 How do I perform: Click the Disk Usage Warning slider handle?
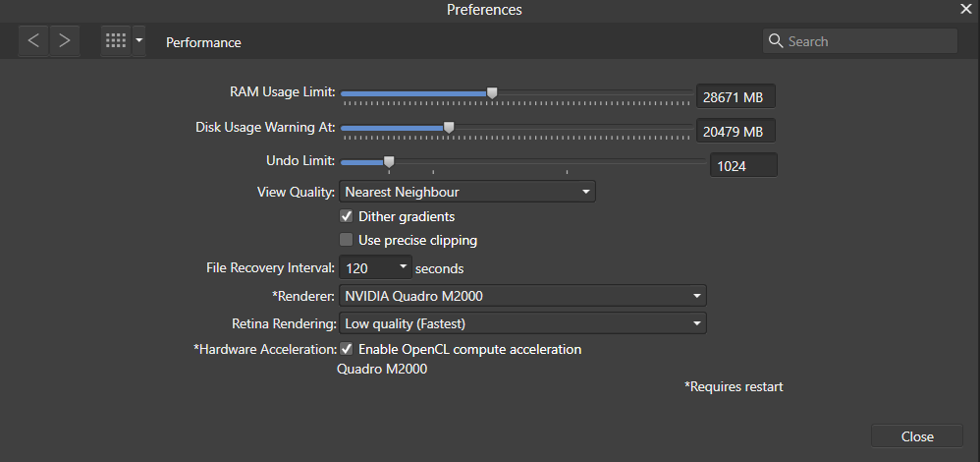(x=448, y=127)
